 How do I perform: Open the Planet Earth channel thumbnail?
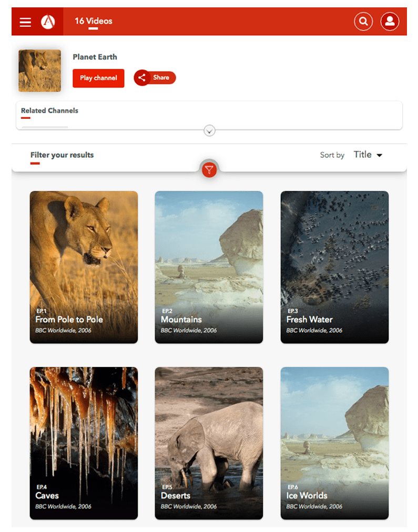(39, 70)
